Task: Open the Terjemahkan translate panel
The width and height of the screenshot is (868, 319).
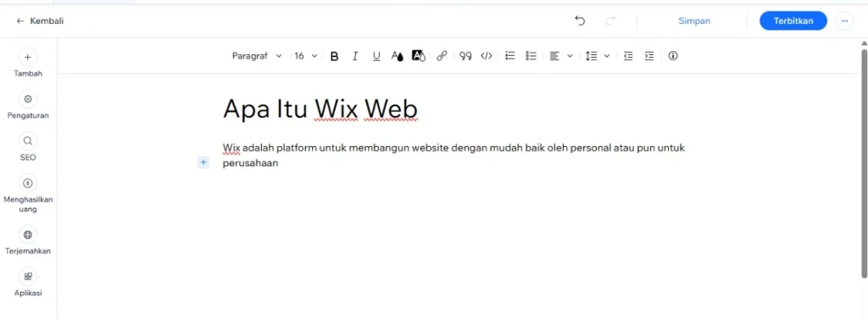Action: (28, 240)
